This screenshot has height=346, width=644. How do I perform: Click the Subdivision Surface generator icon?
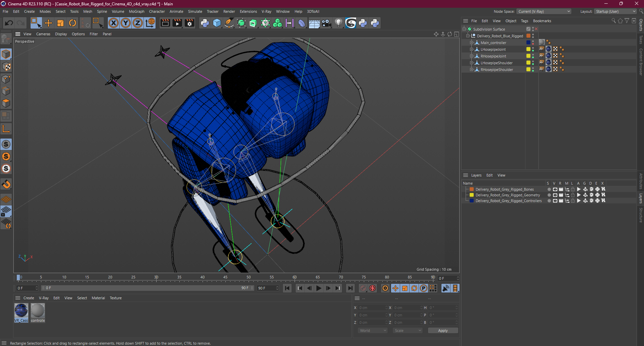[241, 23]
